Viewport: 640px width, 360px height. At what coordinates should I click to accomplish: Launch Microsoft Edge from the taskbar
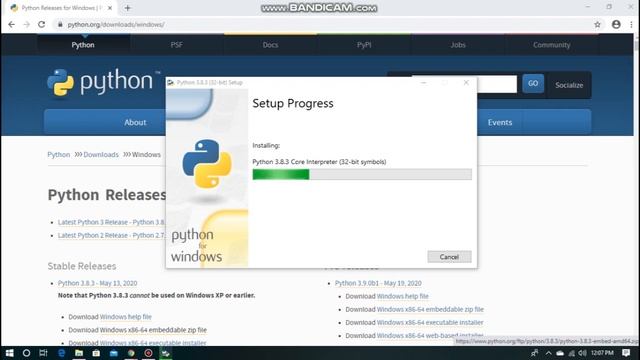coord(61,353)
